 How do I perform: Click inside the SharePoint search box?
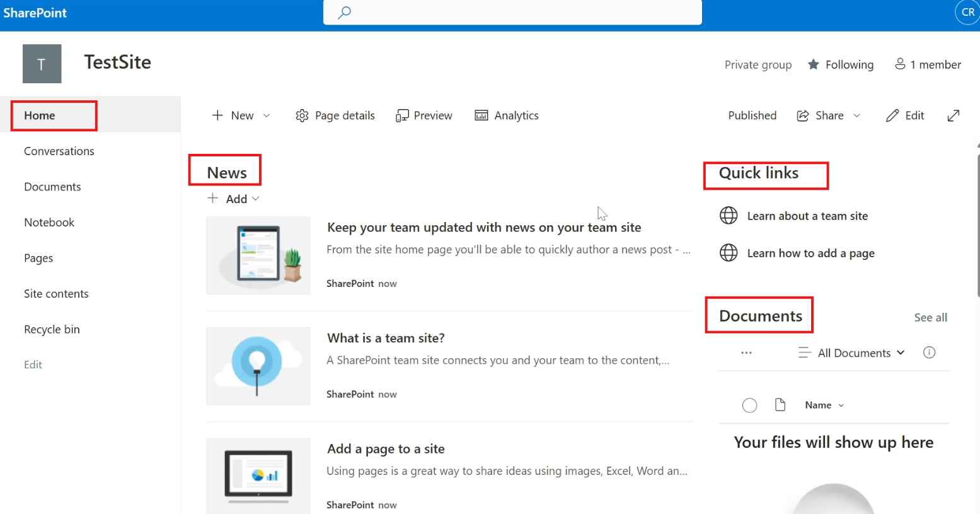click(512, 13)
